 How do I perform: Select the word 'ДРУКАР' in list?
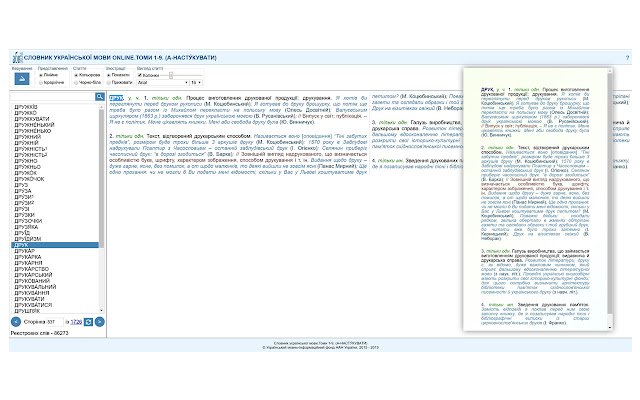click(24, 251)
